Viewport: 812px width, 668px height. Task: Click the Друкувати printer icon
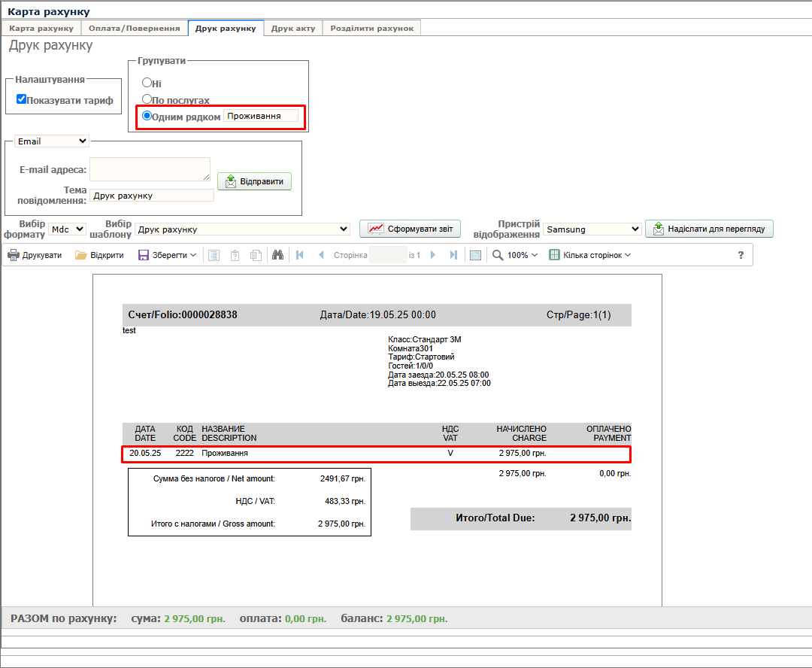point(14,255)
